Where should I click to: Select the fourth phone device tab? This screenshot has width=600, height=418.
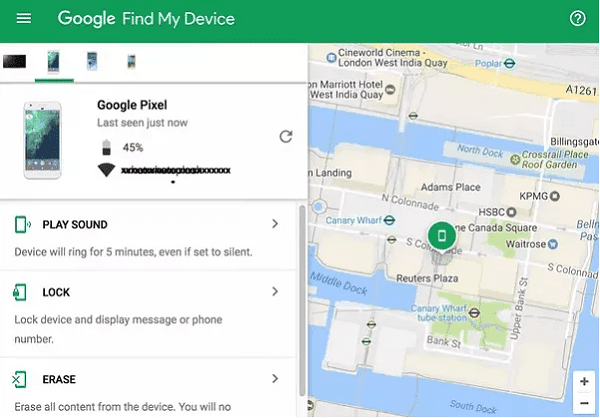coord(131,62)
